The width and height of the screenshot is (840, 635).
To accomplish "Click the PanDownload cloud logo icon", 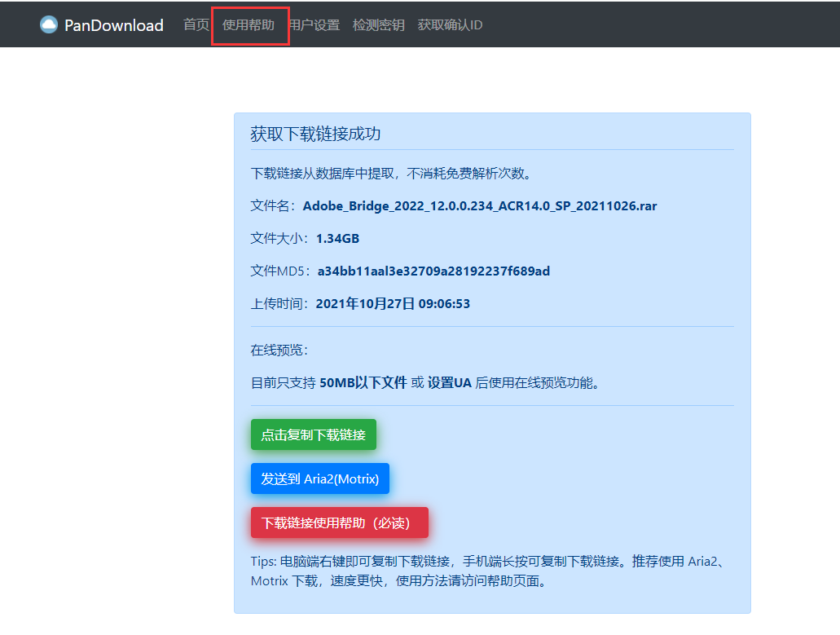I will pos(49,24).
